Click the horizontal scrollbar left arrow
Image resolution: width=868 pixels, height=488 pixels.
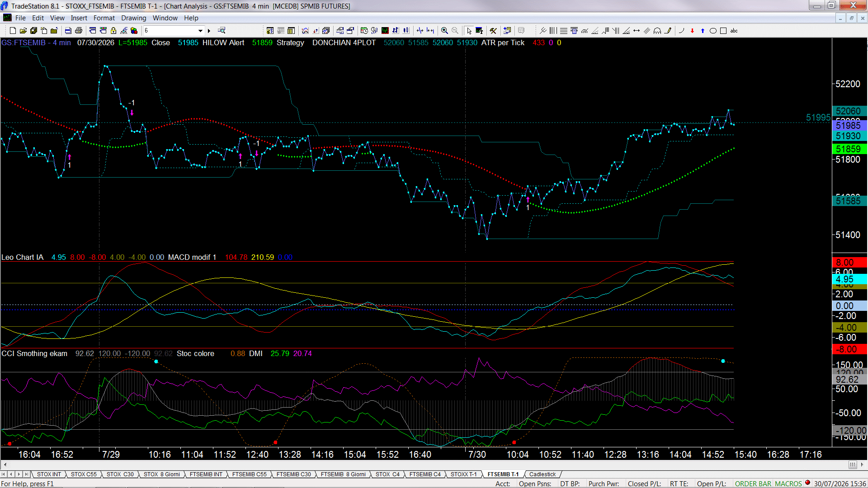pyautogui.click(x=5, y=465)
